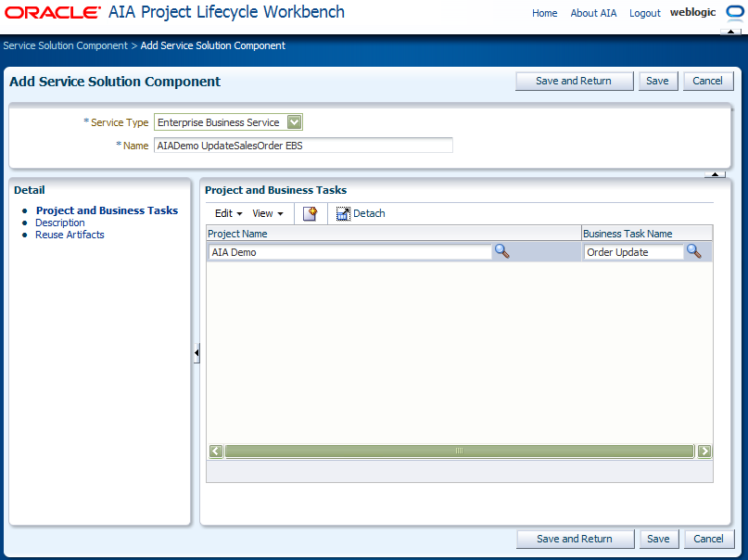748x560 pixels.
Task: Click the Oracle ring icon beside weblogic
Action: tap(735, 13)
